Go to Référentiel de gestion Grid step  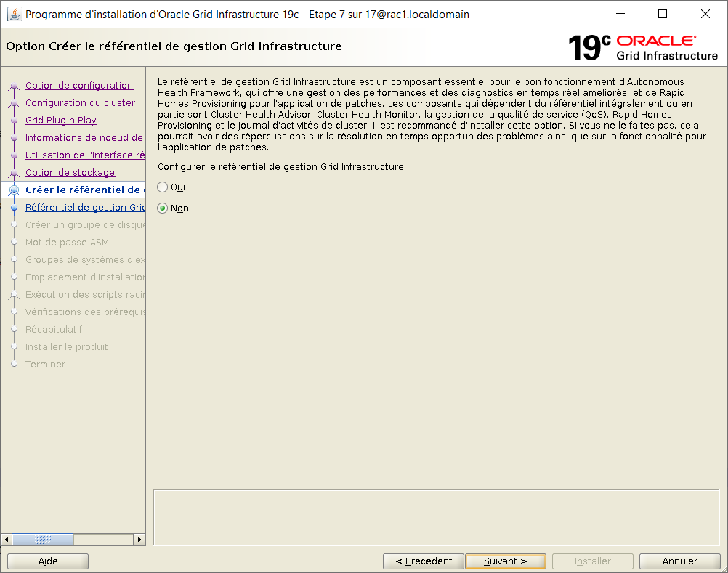pyautogui.click(x=85, y=208)
